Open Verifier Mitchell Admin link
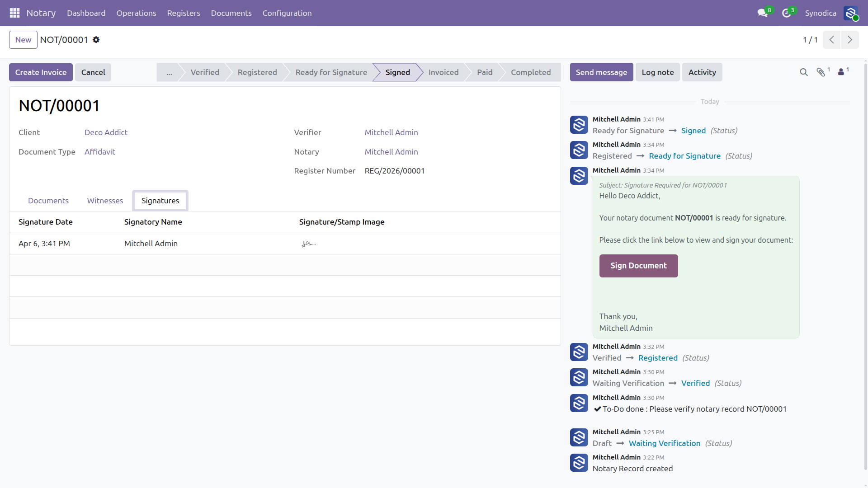The height and width of the screenshot is (488, 868). 391,132
